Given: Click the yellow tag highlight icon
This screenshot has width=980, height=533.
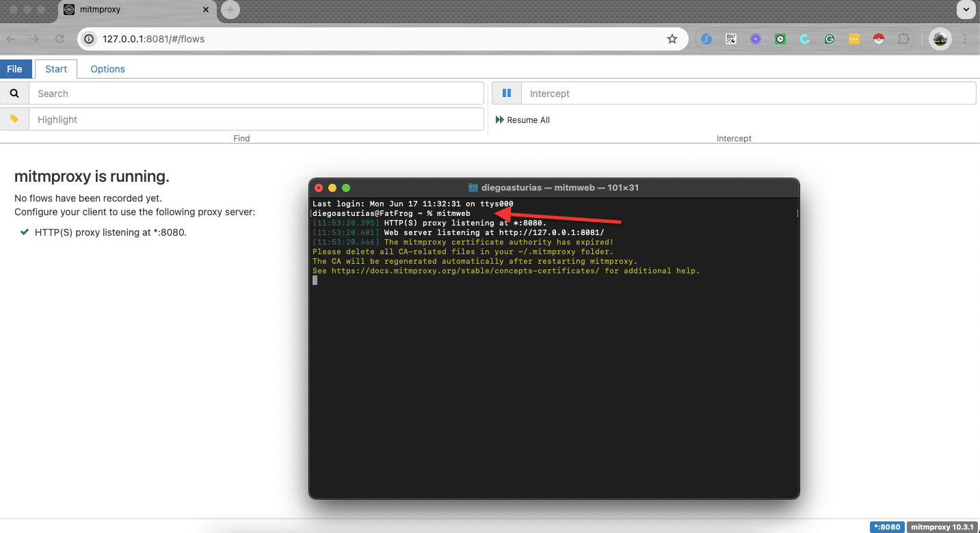Looking at the screenshot, I should tap(14, 119).
